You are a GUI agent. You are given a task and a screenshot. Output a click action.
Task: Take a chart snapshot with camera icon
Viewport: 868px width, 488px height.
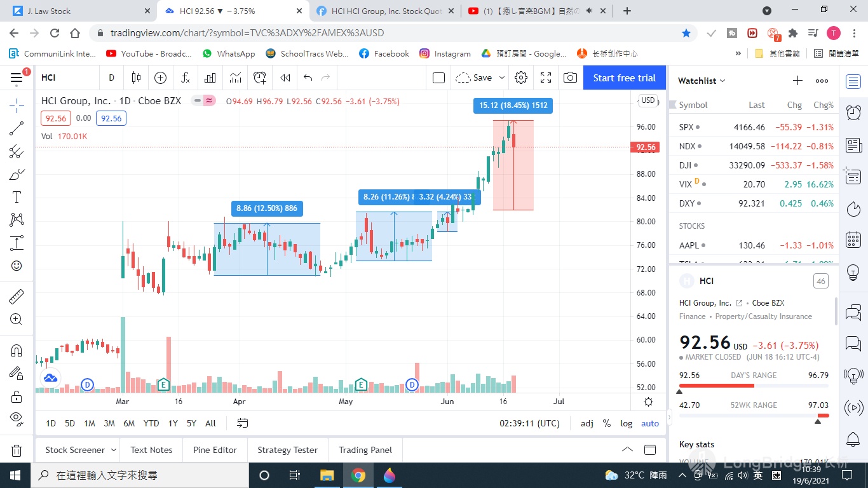click(x=570, y=78)
